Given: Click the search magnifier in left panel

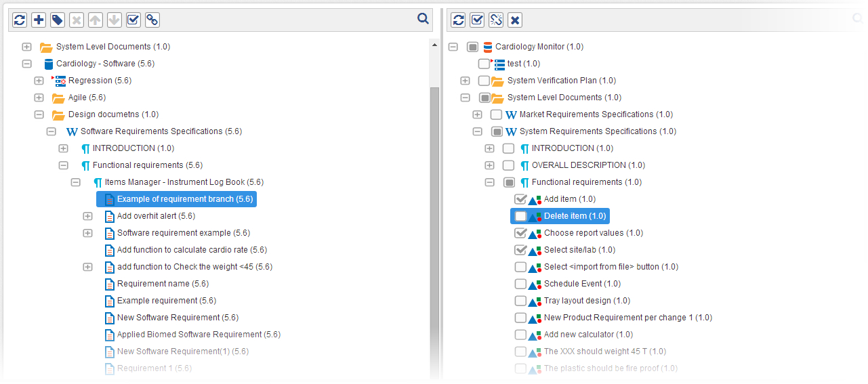Looking at the screenshot, I should click(423, 20).
